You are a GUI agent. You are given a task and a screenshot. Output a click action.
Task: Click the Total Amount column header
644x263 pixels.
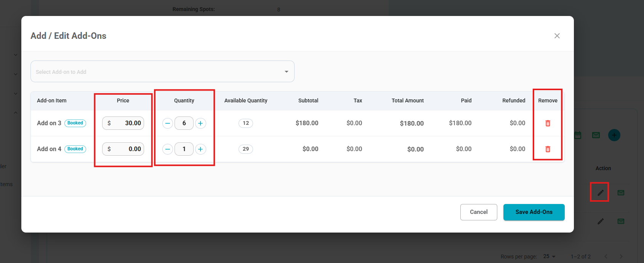coord(408,100)
